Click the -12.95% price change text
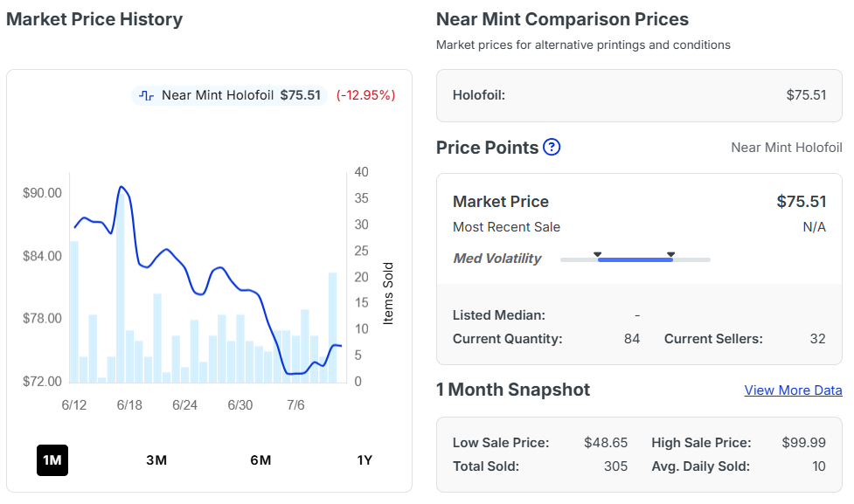The image size is (854, 504). (365, 95)
